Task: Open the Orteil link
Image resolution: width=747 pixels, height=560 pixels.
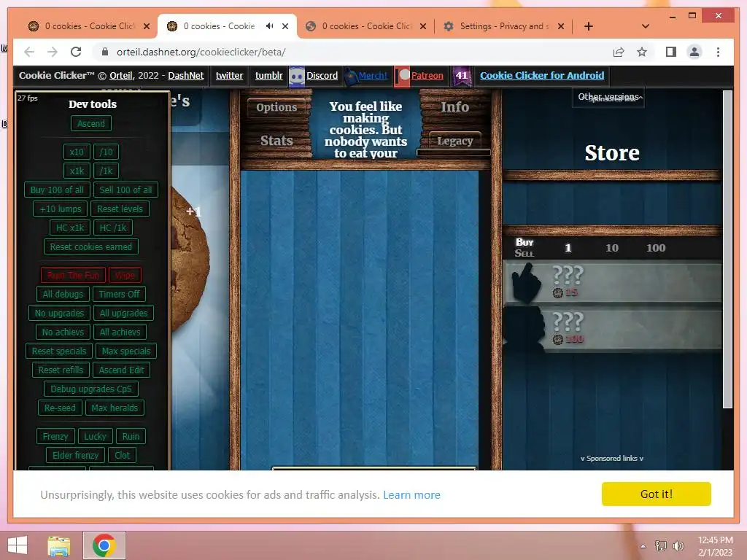Action: pyautogui.click(x=121, y=75)
